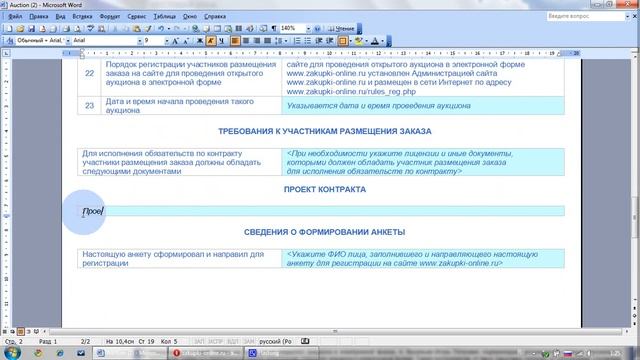Align text to the right
Viewport: 640px width, 360px height.
(x=257, y=40)
